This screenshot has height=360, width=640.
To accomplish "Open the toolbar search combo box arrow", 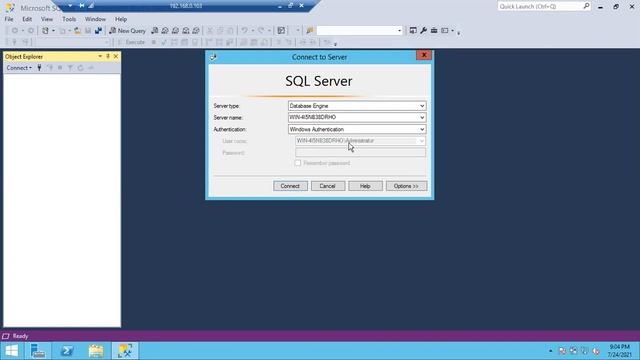I will 399,31.
